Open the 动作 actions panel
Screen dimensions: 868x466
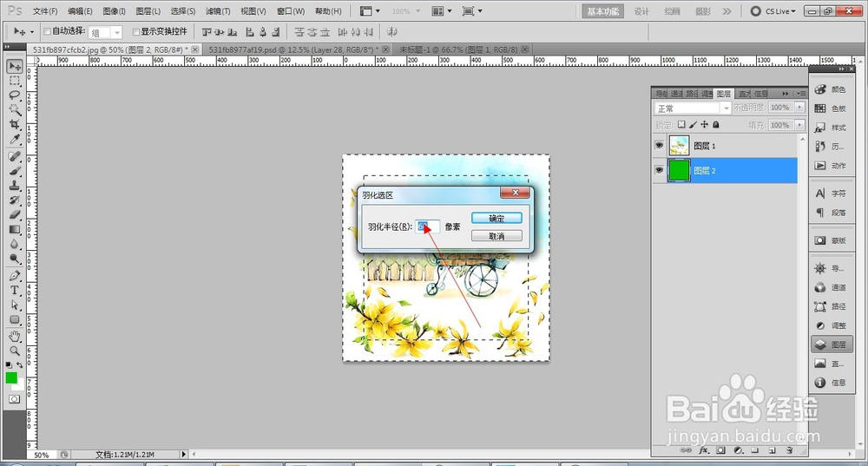[x=831, y=166]
